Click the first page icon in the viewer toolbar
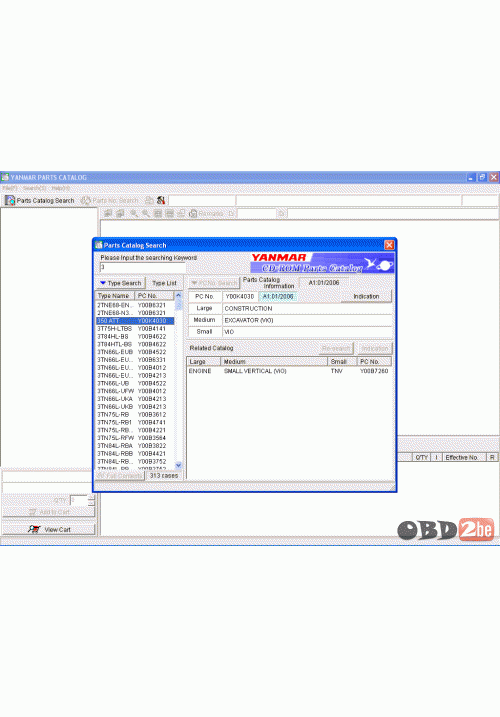This screenshot has height=717, width=500. (x=108, y=213)
